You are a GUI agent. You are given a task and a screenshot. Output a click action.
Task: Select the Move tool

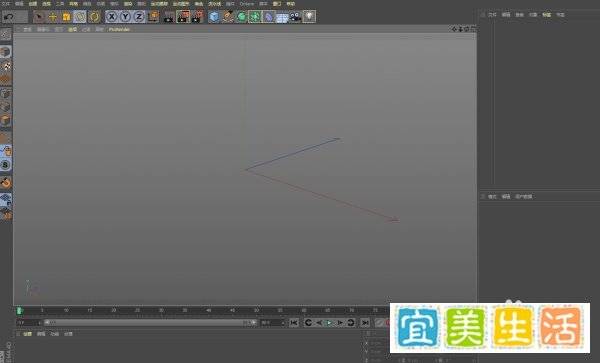(x=52, y=17)
